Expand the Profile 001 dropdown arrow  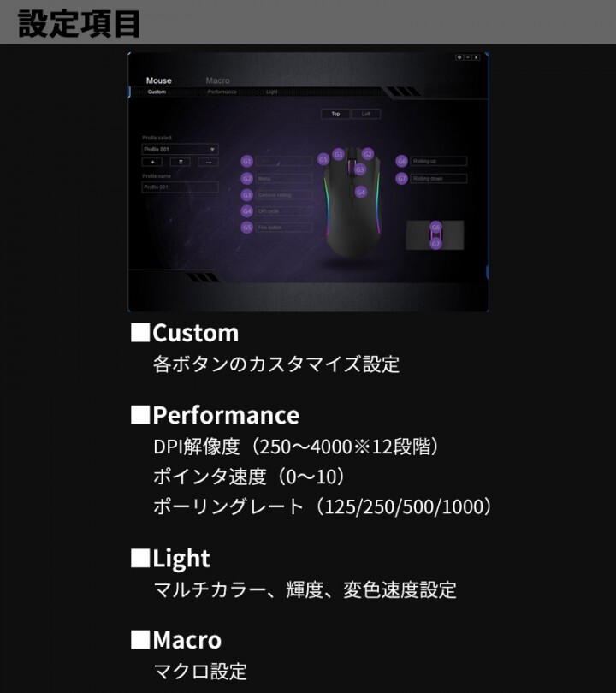coord(212,150)
